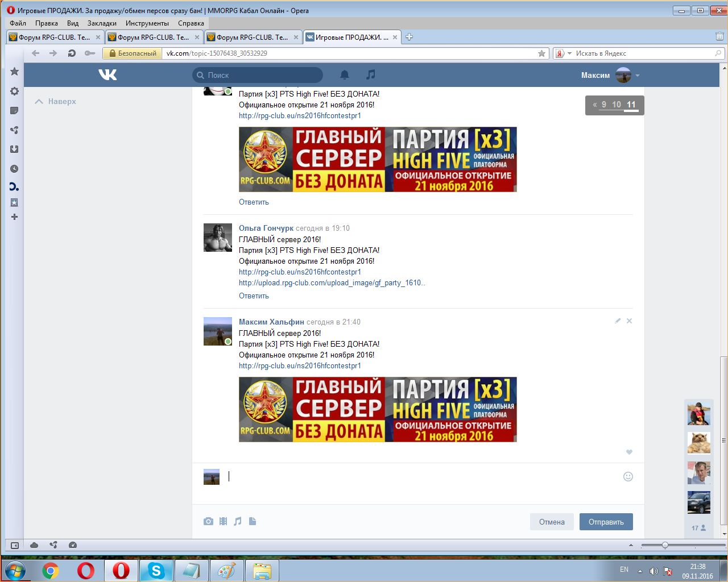Screen dimensions: 728x582
Task: Click volume icon in system tray
Action: [x=654, y=571]
